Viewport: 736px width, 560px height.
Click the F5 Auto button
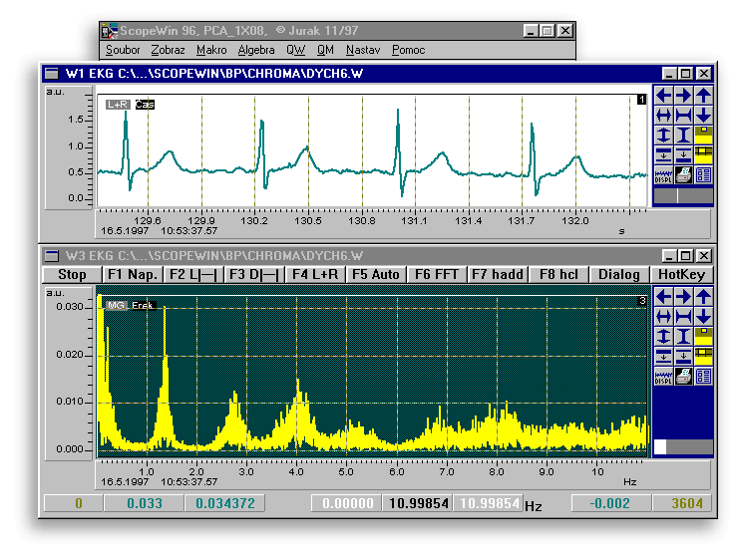376,274
